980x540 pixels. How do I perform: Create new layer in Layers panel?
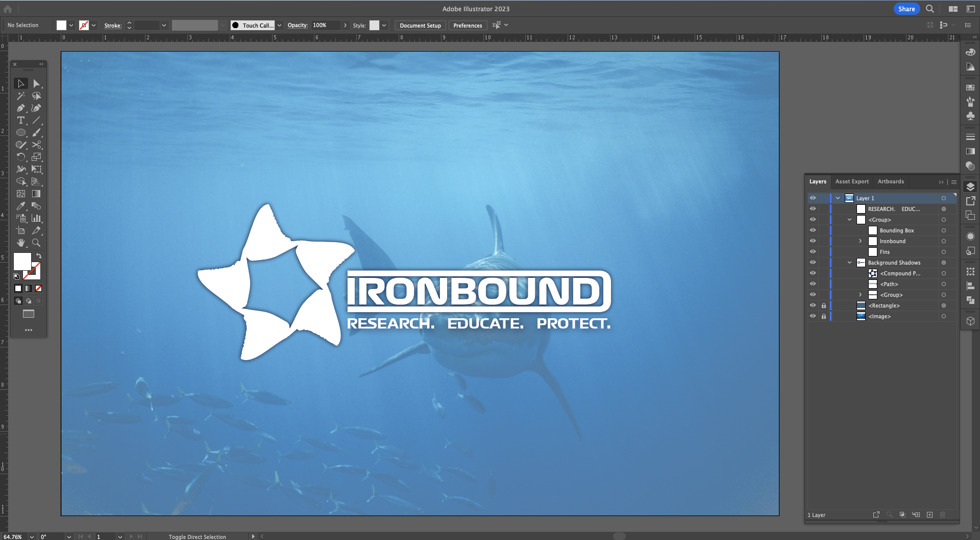[x=929, y=514]
